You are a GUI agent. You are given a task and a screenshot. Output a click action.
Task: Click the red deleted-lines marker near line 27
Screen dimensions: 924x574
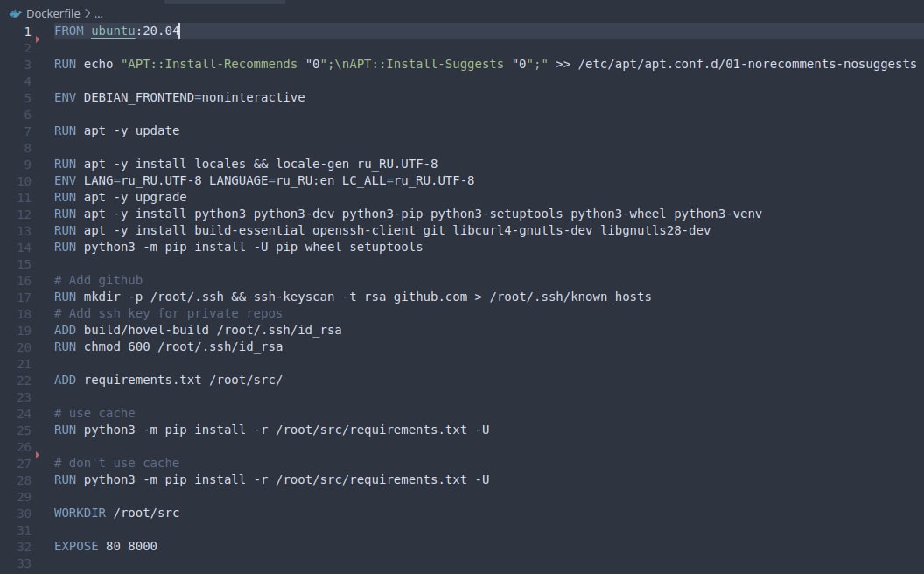click(x=38, y=455)
